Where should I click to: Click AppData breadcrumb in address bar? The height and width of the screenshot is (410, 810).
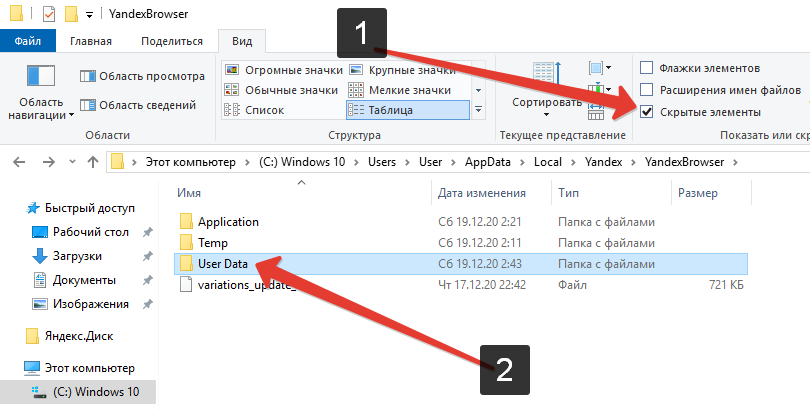click(487, 162)
